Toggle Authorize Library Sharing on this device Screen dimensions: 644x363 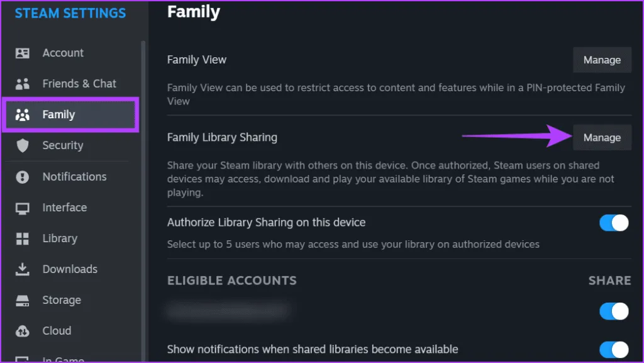coord(614,223)
